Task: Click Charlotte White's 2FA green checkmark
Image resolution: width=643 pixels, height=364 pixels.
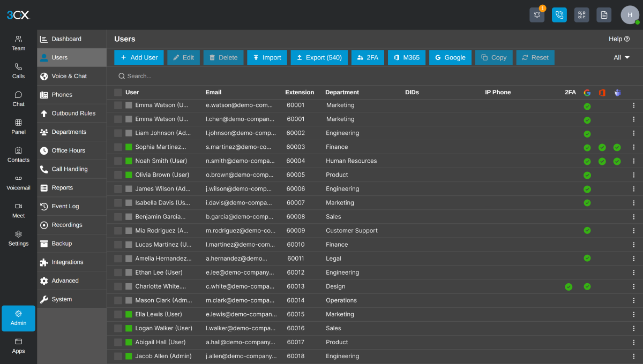Action: pos(569,287)
